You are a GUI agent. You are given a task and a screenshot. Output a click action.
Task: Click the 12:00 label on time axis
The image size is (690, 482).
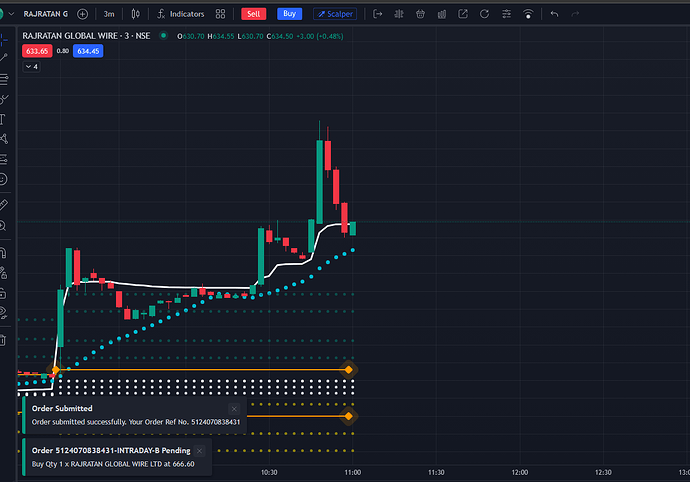(x=520, y=472)
